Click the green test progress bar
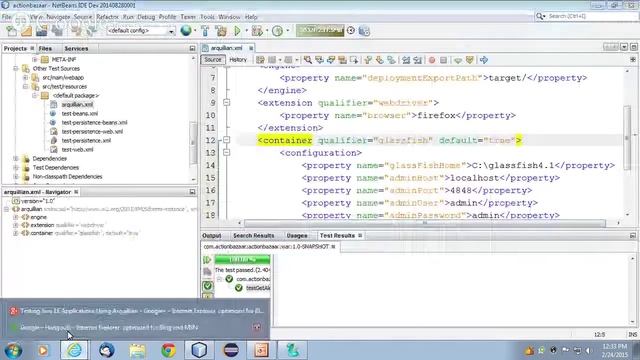This screenshot has width=640, height=360. coord(242,260)
